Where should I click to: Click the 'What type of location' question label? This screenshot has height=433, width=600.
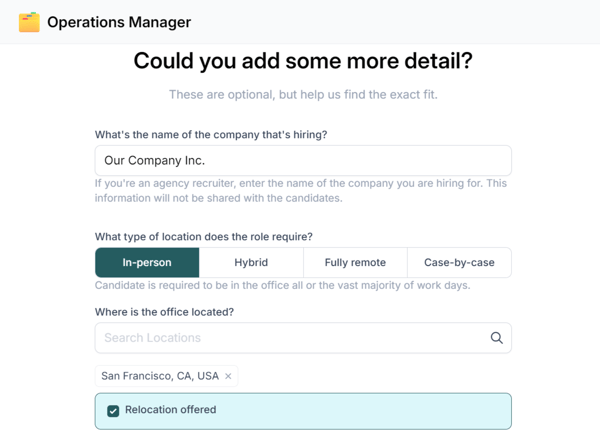tap(204, 237)
